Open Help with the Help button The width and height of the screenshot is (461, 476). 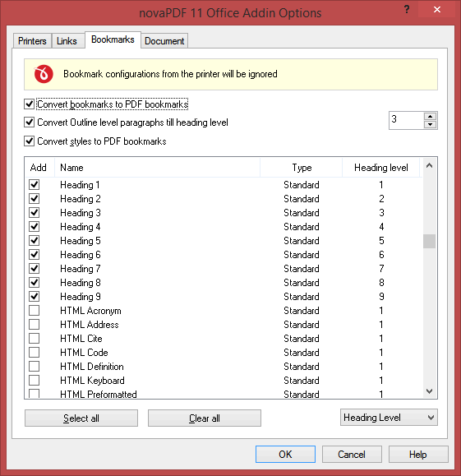tap(418, 454)
